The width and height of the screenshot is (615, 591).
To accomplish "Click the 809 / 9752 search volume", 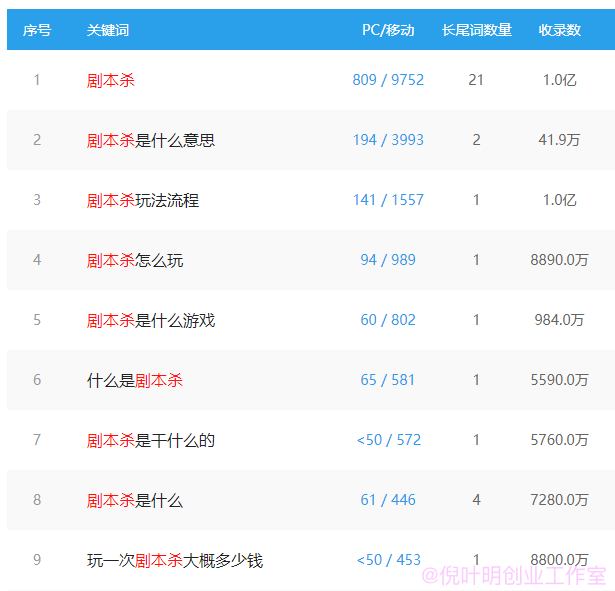I will (388, 80).
